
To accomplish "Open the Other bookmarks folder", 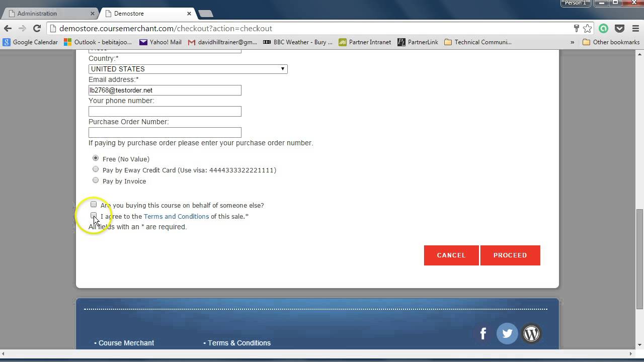I will (x=611, y=42).
